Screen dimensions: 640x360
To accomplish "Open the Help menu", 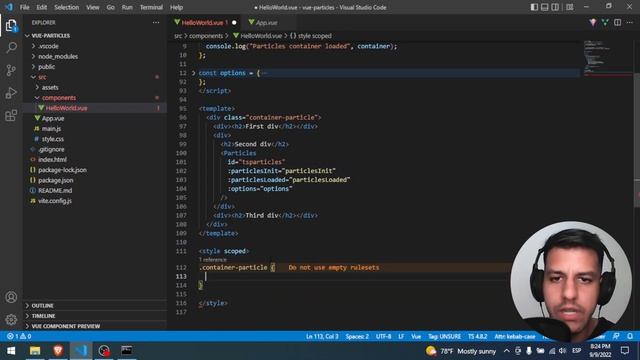I will pos(176,7).
